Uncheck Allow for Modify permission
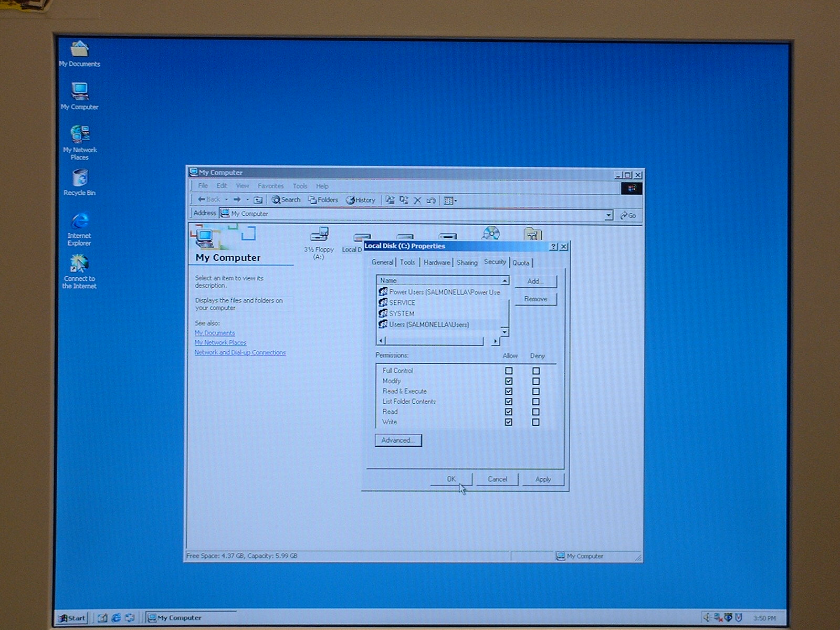The image size is (840, 630). pyautogui.click(x=509, y=381)
